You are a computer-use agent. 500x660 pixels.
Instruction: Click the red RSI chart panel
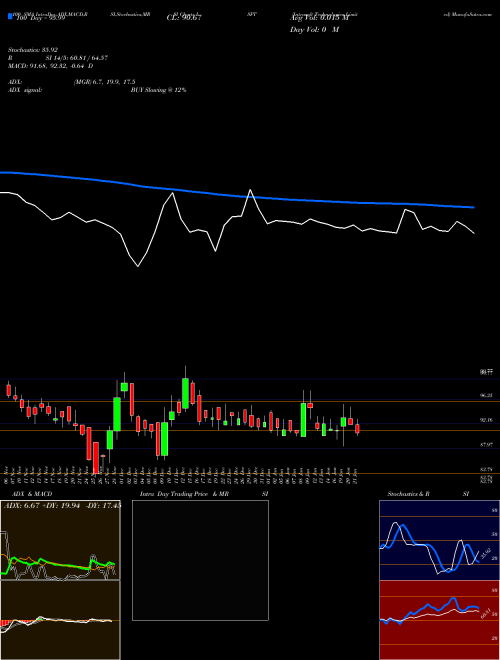pyautogui.click(x=439, y=620)
